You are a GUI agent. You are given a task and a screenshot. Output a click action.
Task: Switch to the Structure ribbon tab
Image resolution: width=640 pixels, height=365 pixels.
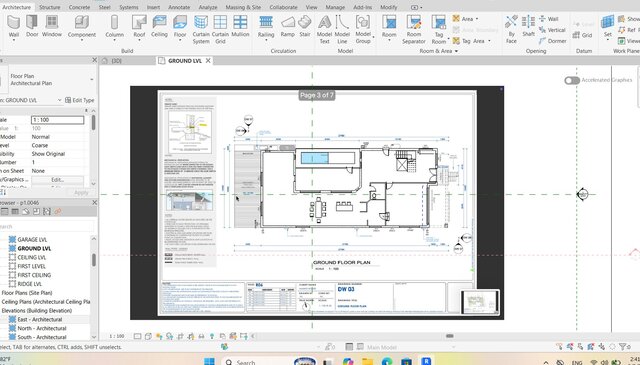tap(49, 7)
